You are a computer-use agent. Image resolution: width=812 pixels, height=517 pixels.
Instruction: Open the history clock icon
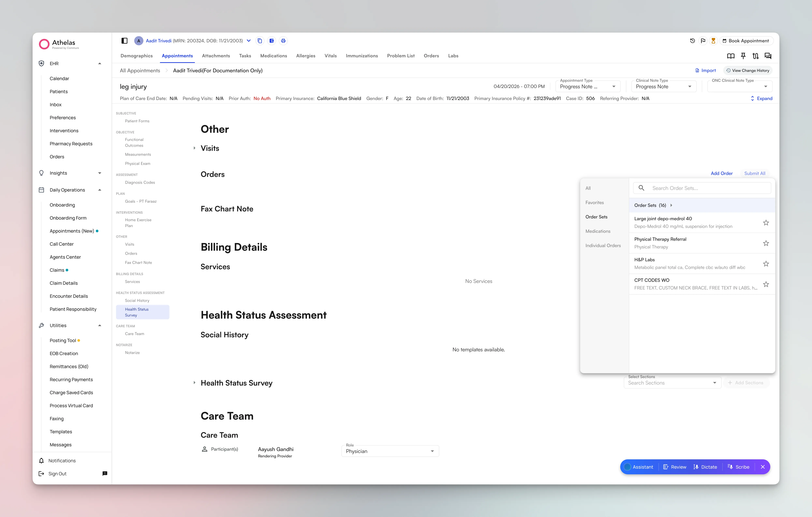click(692, 41)
